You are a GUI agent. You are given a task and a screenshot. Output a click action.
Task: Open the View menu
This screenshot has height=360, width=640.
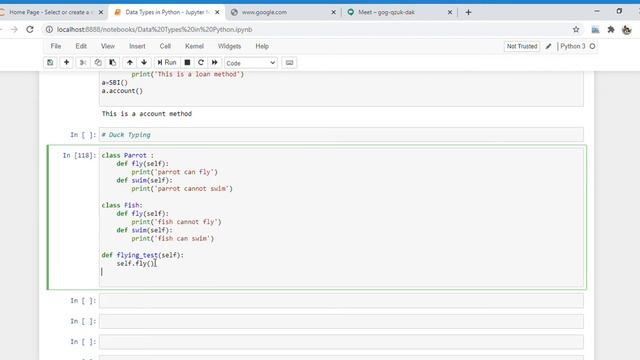click(108, 46)
